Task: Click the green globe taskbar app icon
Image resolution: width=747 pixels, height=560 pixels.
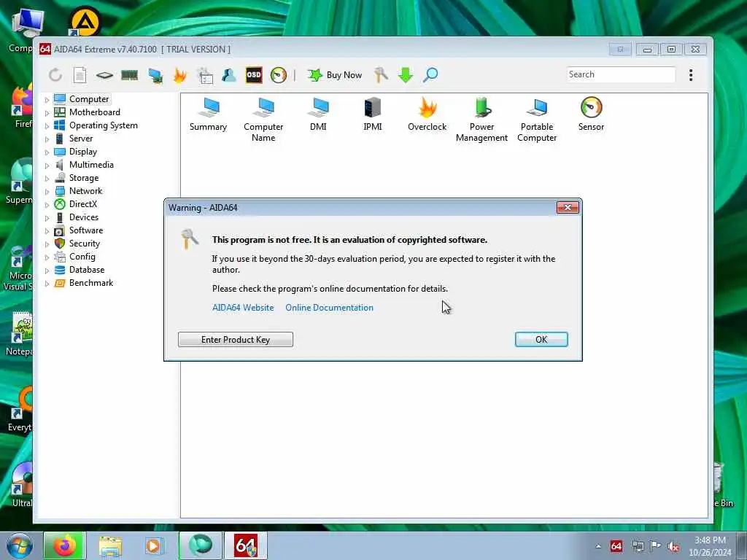Action: pyautogui.click(x=201, y=545)
